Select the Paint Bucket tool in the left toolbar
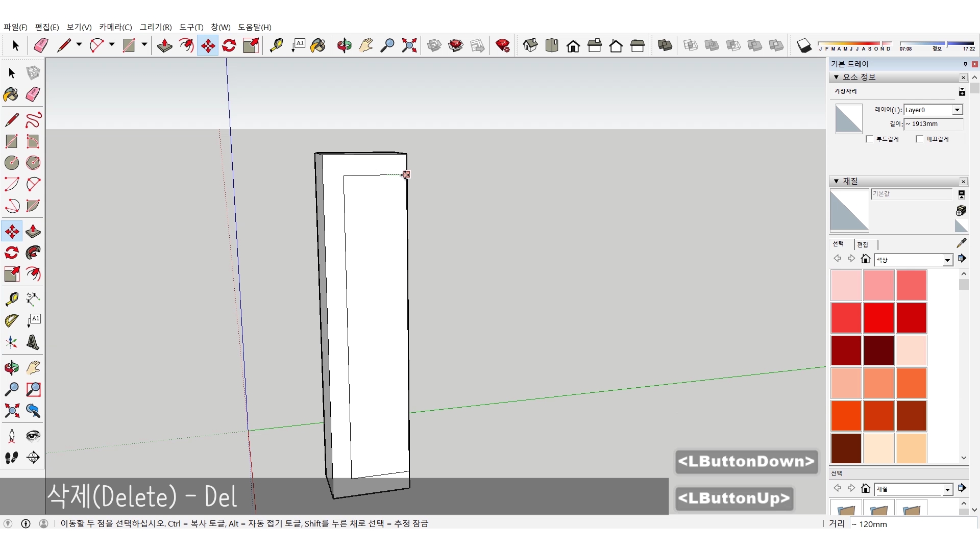980x551 pixels. 11,94
